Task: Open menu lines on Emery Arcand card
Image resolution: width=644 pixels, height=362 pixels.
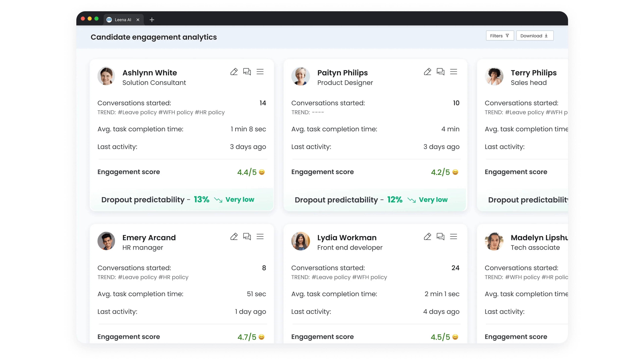Action: 260,237
